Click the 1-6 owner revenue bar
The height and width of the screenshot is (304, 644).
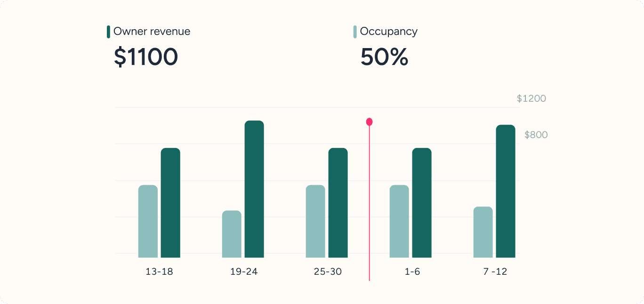click(422, 203)
